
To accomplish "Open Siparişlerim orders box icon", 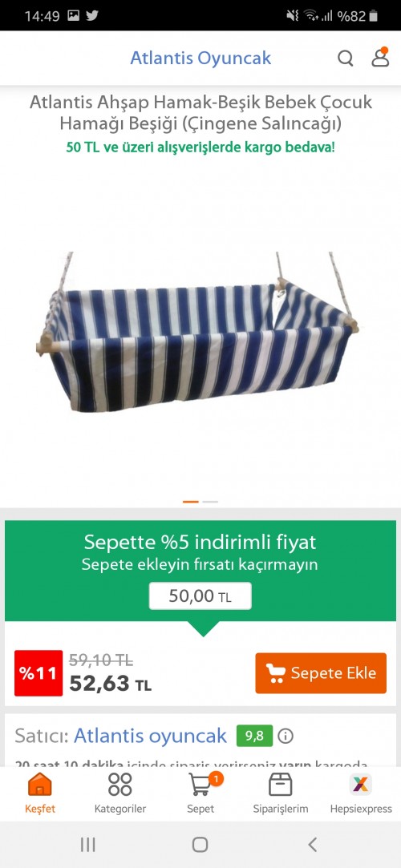I will pos(280,785).
